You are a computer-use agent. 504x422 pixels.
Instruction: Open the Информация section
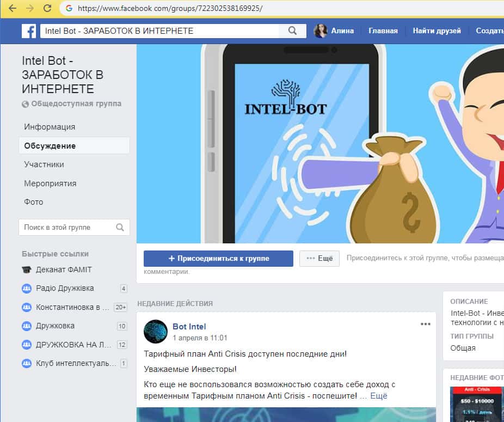pyautogui.click(x=50, y=127)
